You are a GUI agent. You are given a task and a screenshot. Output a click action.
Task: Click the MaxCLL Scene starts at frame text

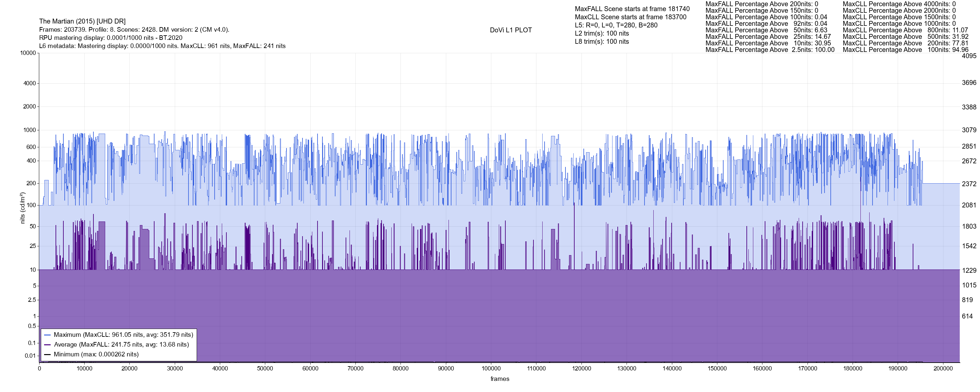pyautogui.click(x=630, y=17)
